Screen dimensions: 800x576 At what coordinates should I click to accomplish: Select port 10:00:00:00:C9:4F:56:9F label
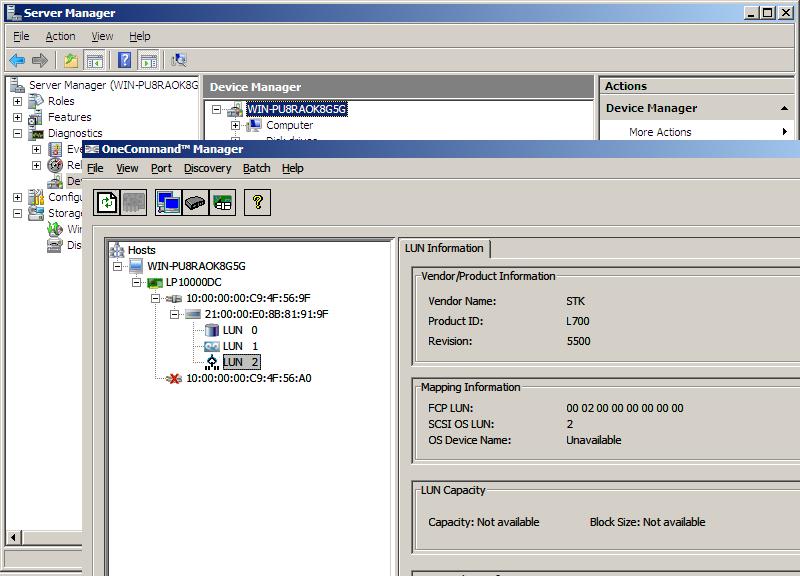coord(248,298)
